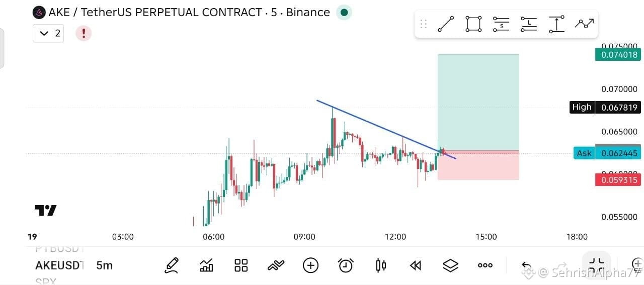The width and height of the screenshot is (644, 285).
Task: Open the object tree layers icon
Action: point(450,265)
